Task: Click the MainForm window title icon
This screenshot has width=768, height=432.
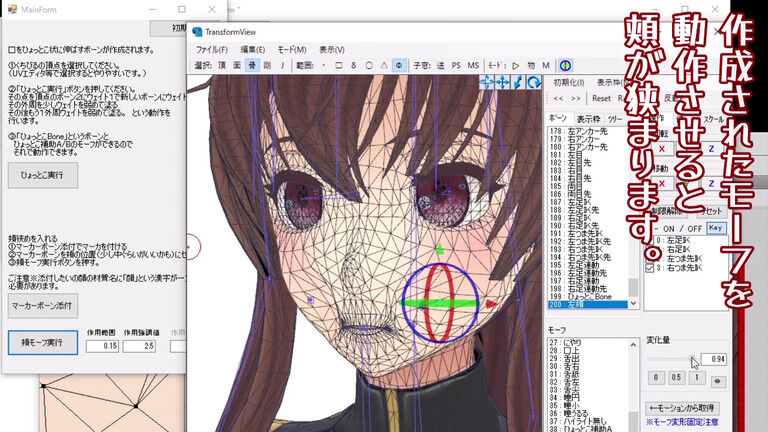Action: coord(12,9)
